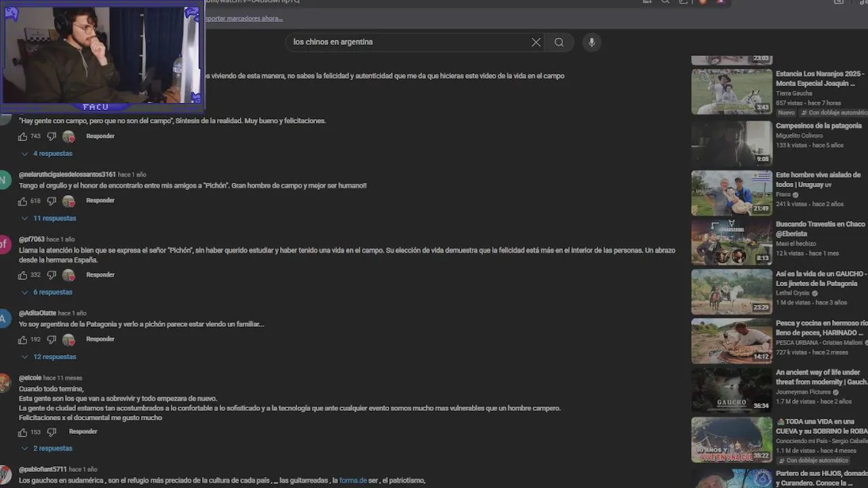Open 'Pesca y cocina en hermoso río' thumbnail
Screen dimensions: 868x488
click(x=732, y=341)
